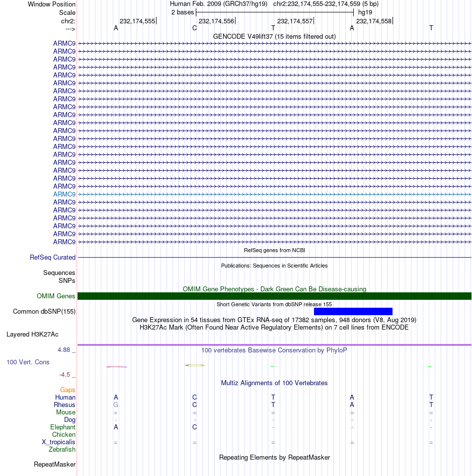The image size is (472, 476).
Task: Click the Window Position label
Action: (x=52, y=4)
